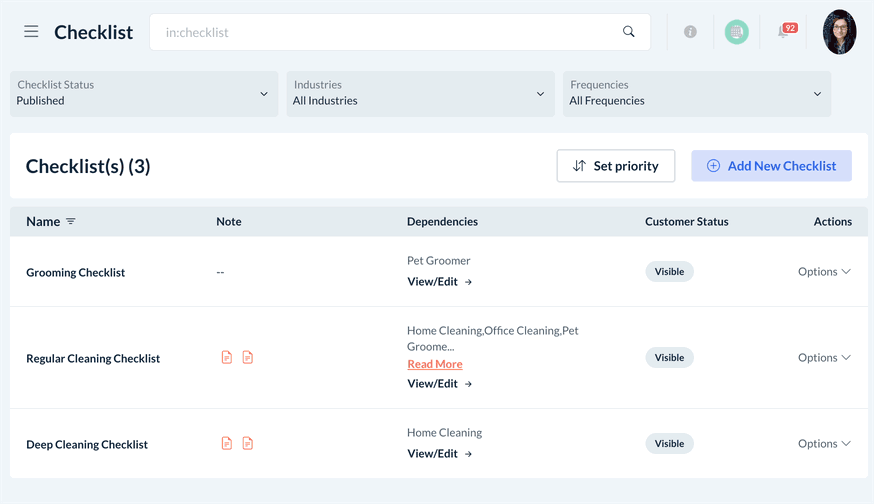Open notifications bell with 92 badge
This screenshot has width=874, height=504.
pyautogui.click(x=786, y=32)
